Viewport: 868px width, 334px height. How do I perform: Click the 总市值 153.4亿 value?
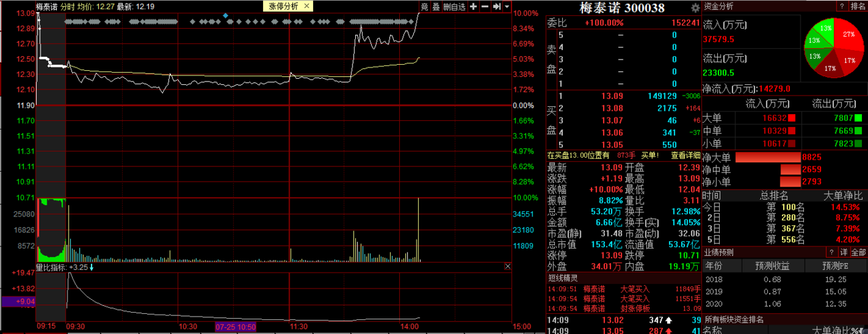coord(607,245)
